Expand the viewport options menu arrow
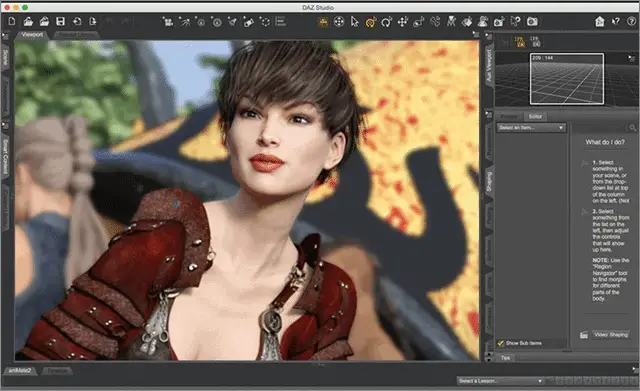 [x=476, y=35]
